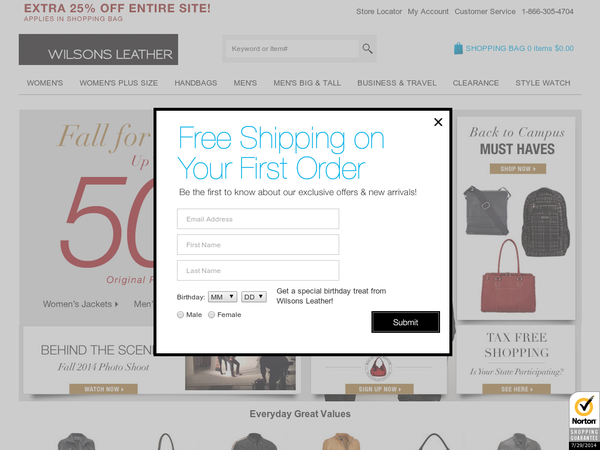Open the Clearance menu item
The image size is (600, 450).
pos(476,83)
